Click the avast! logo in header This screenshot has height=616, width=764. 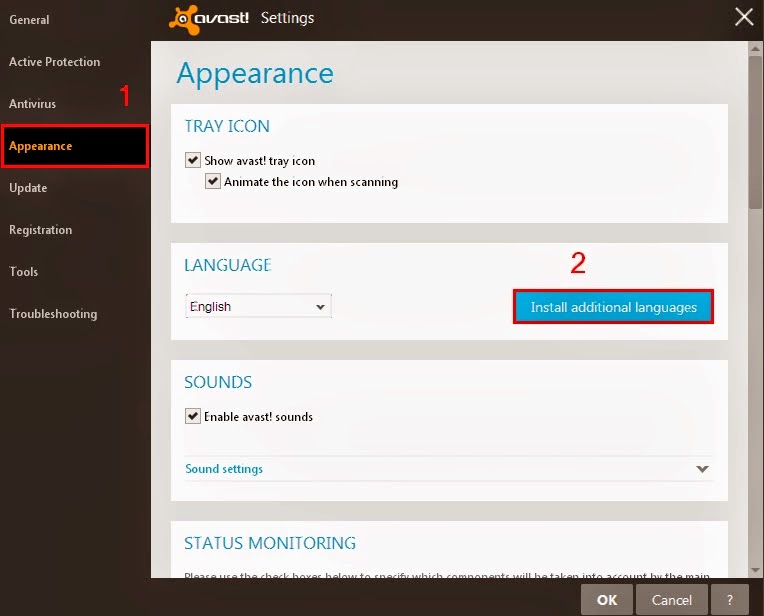[209, 19]
